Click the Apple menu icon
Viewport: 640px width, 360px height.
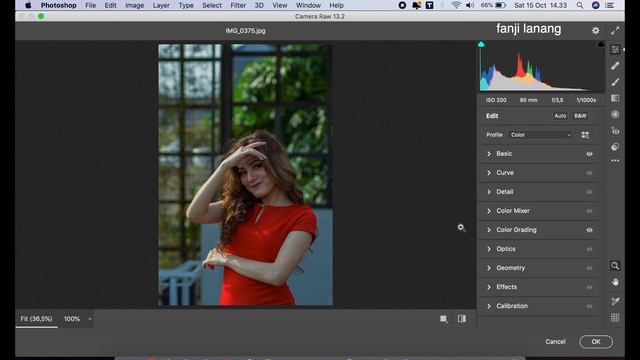point(28,5)
